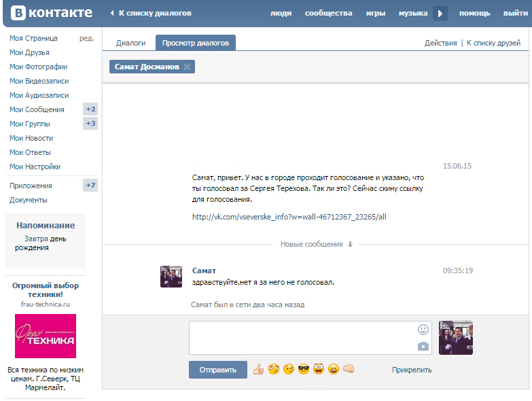Open the vk.com/vseverske_info link in the message

289,217
